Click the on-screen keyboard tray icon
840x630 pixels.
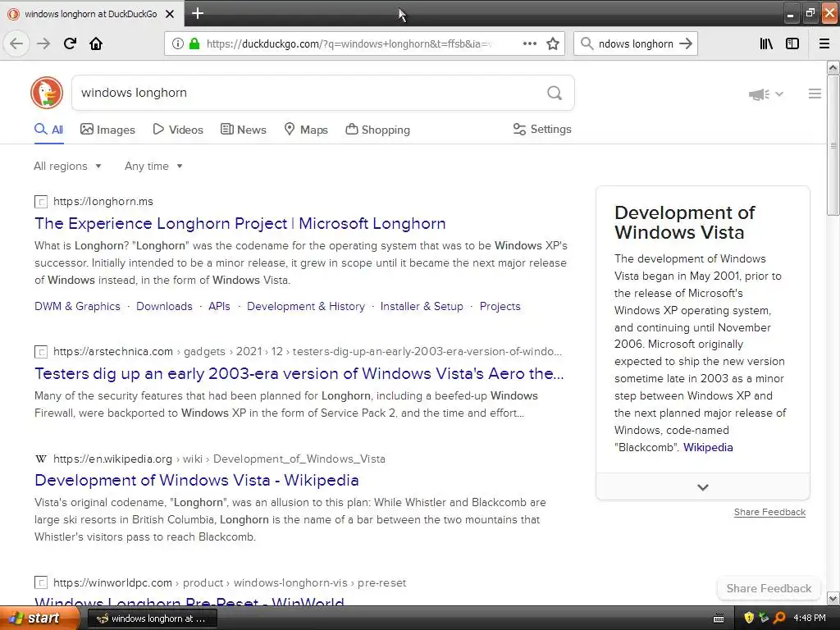719,619
